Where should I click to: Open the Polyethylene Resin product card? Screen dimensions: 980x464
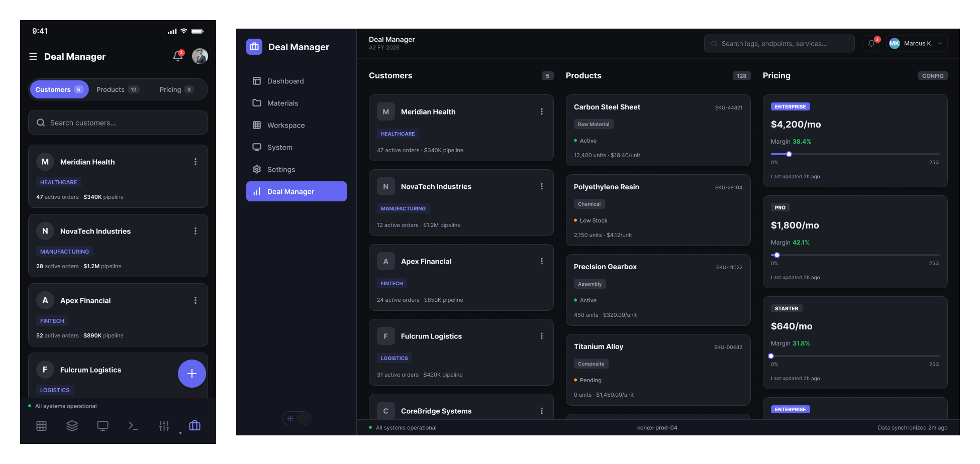[658, 210]
